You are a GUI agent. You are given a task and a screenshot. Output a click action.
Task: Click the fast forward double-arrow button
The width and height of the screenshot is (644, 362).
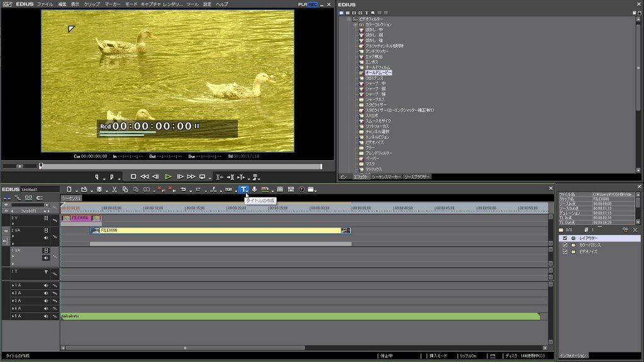[191, 177]
